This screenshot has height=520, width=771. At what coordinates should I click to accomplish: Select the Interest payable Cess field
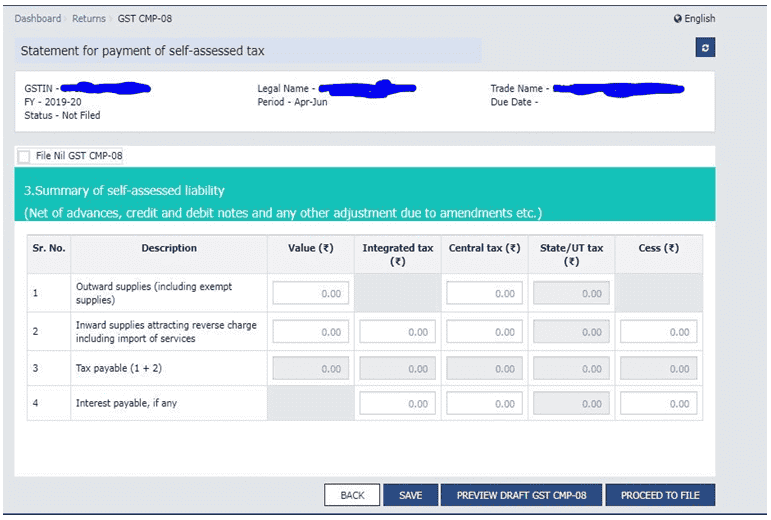658,404
